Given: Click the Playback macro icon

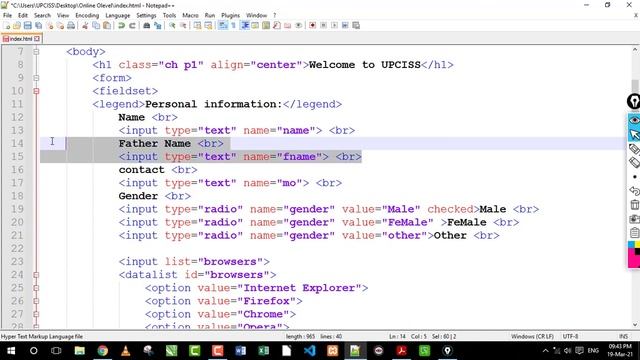Looking at the screenshot, I should pyautogui.click(x=334, y=25).
